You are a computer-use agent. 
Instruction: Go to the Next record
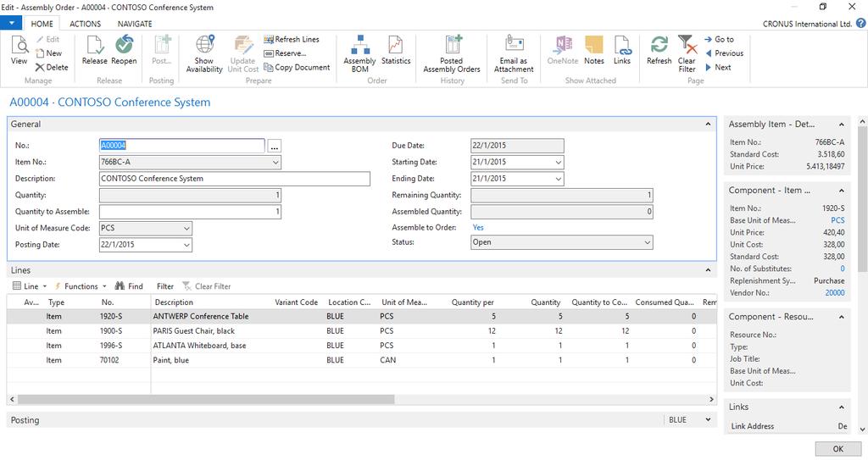718,67
